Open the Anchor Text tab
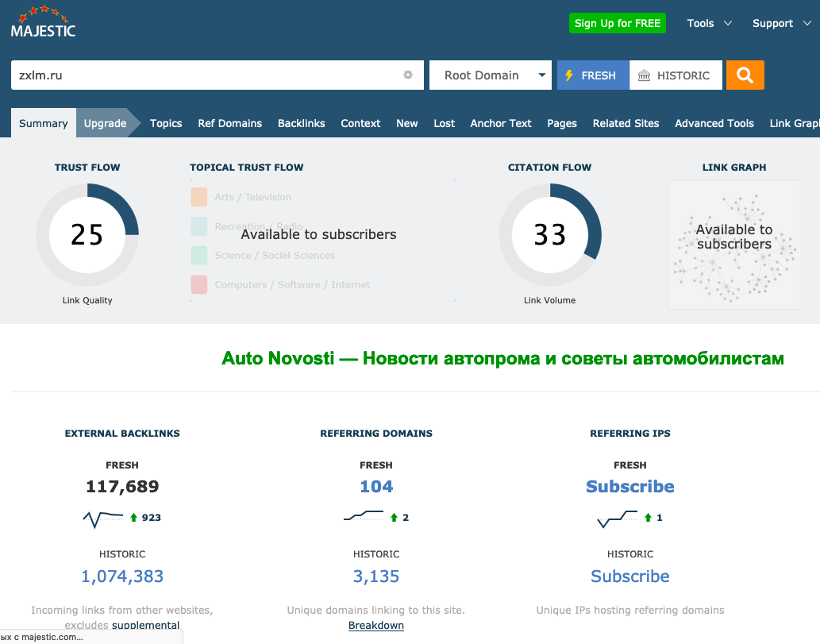This screenshot has width=820, height=644. (x=500, y=123)
